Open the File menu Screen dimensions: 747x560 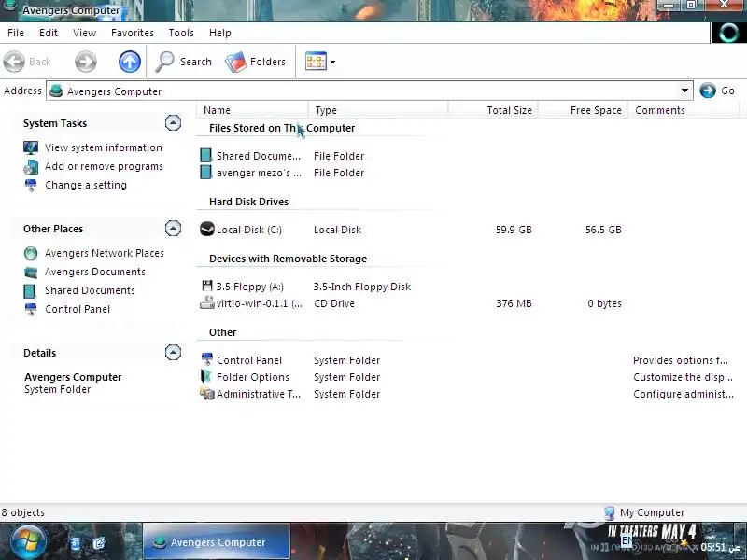(16, 33)
